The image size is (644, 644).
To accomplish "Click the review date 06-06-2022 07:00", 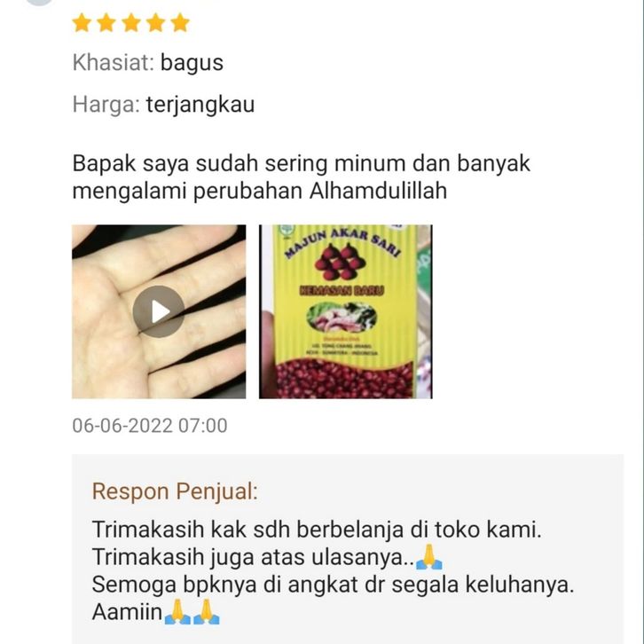I will (150, 426).
